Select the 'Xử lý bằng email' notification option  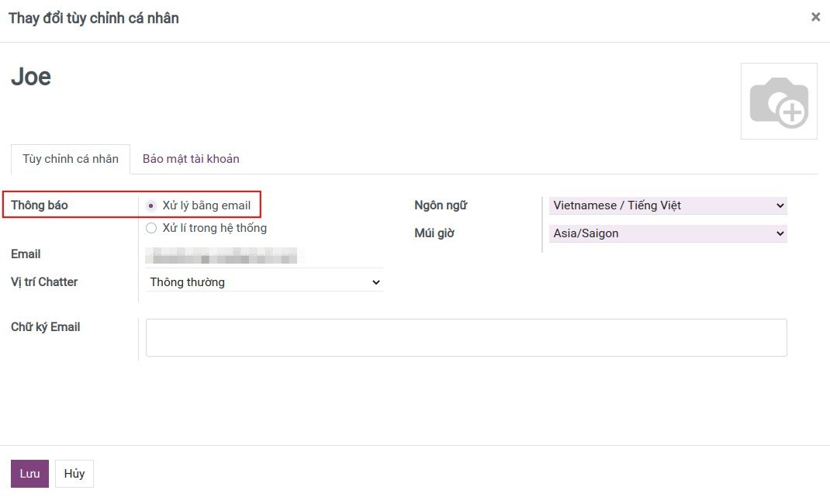(151, 205)
